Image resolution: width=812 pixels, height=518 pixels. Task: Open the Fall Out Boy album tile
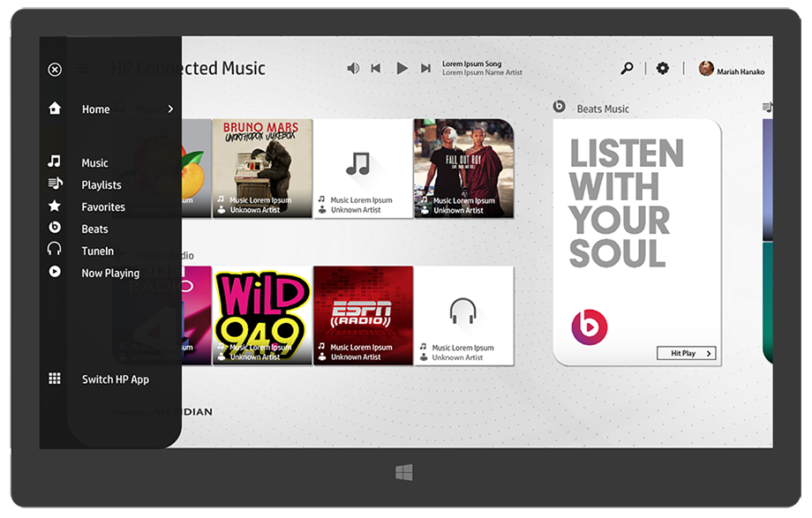[x=464, y=169]
